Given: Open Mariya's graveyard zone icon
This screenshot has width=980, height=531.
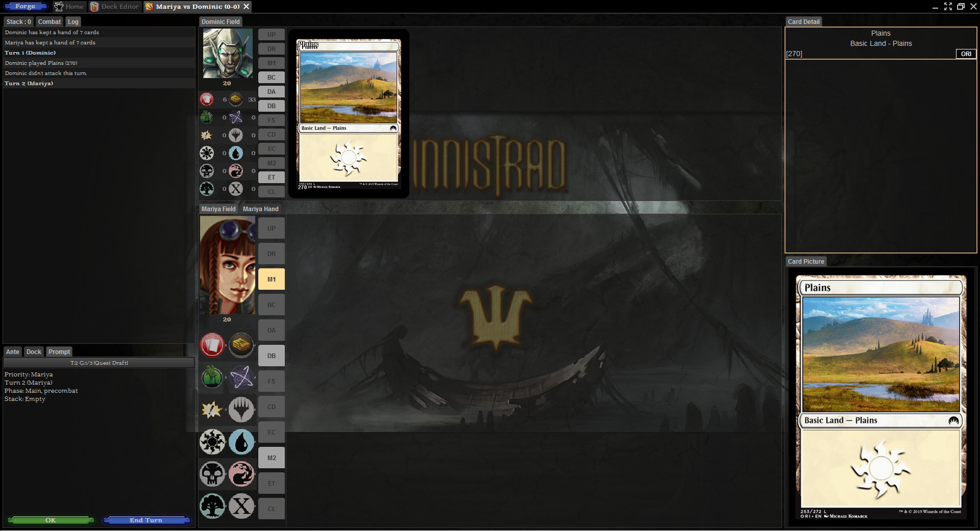Looking at the screenshot, I should (x=212, y=377).
